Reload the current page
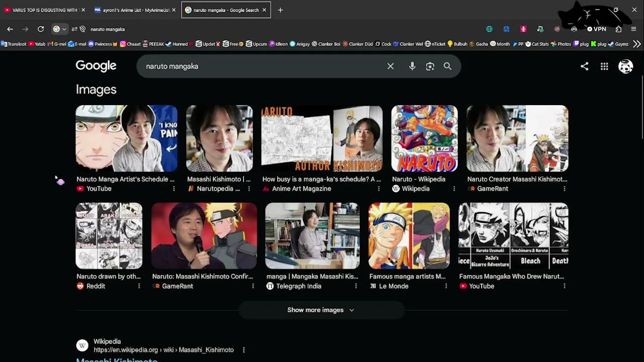 41,29
